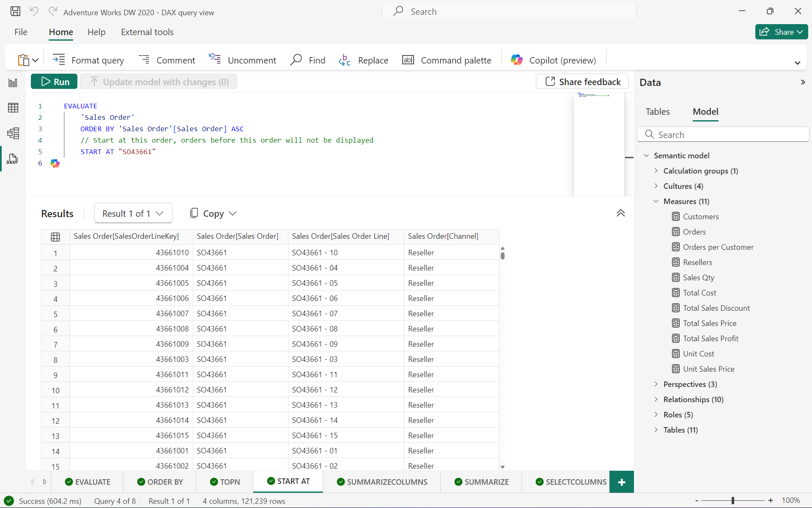Click the Copy dropdown arrow
The width and height of the screenshot is (812, 508).
233,213
